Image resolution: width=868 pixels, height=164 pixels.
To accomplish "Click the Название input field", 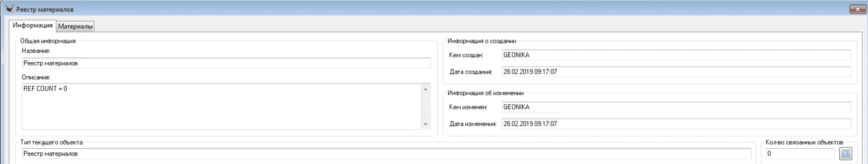I will coord(226,63).
